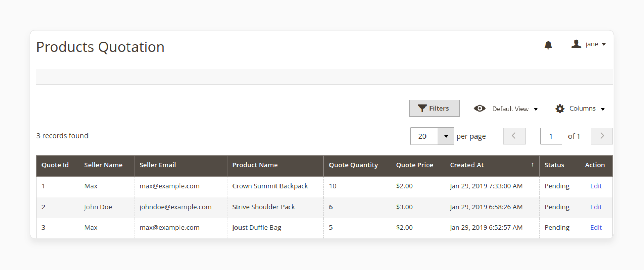Image resolution: width=644 pixels, height=270 pixels.
Task: Click the $3.00 quote price
Action: click(x=404, y=207)
